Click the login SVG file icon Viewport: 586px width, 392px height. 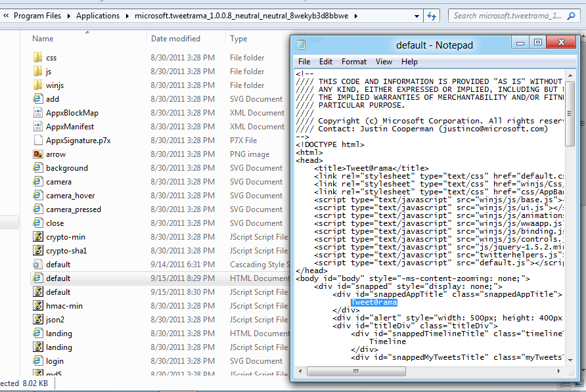(37, 361)
